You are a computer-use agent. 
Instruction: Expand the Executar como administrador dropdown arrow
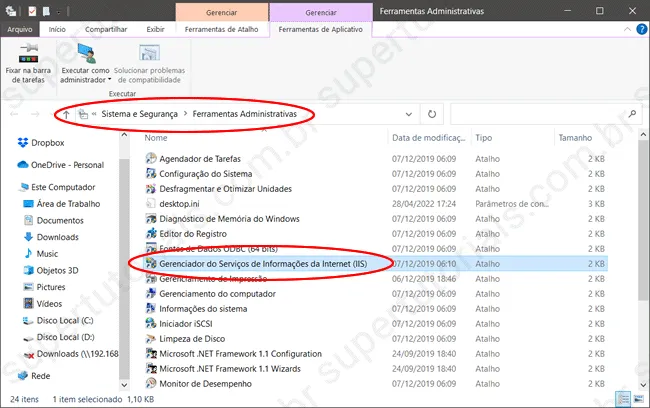point(109,80)
